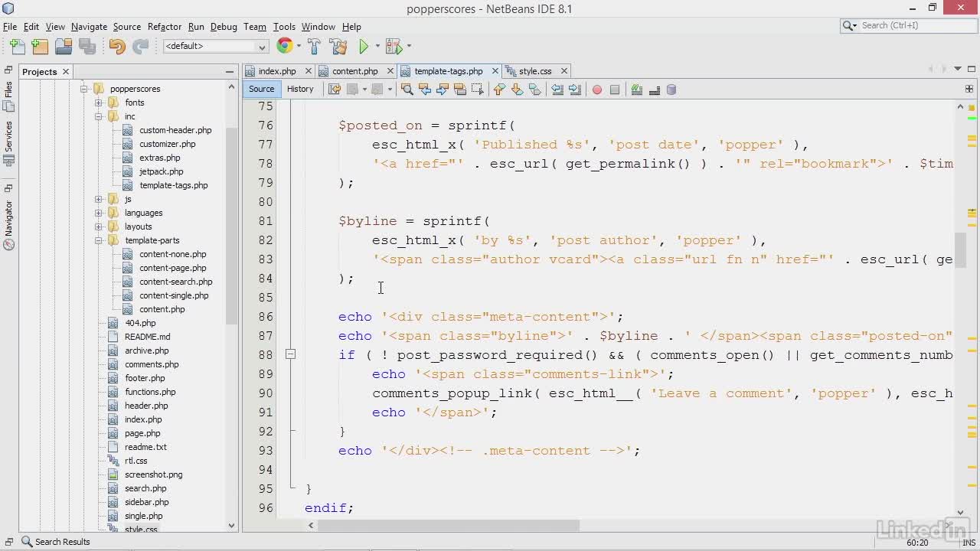Show the opened documents list arrow
Image resolution: width=980 pixels, height=551 pixels.
tap(958, 70)
